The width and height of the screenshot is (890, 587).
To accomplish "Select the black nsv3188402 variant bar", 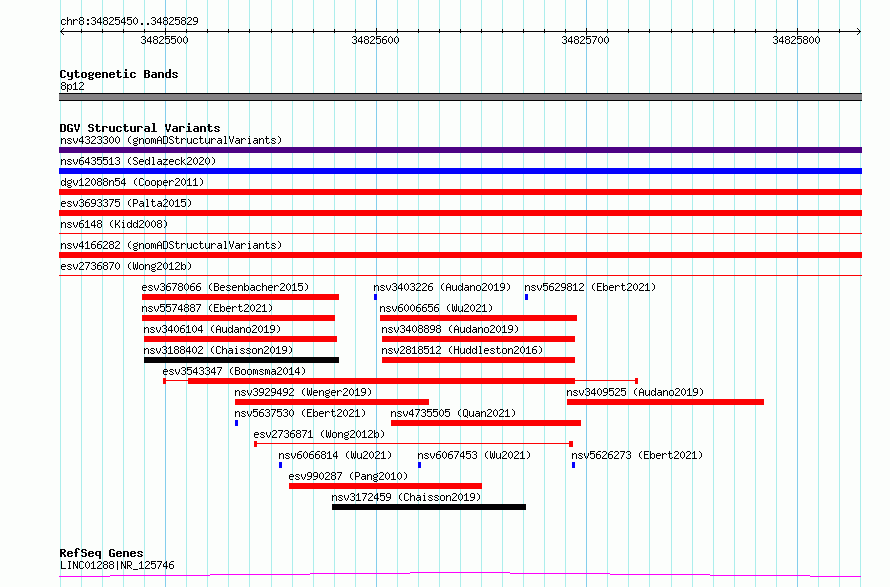I will (x=241, y=360).
